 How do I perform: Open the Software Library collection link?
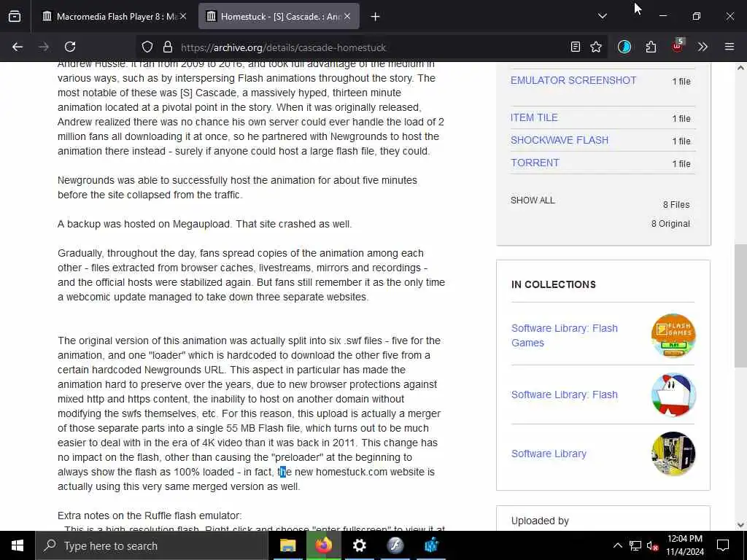click(x=549, y=454)
